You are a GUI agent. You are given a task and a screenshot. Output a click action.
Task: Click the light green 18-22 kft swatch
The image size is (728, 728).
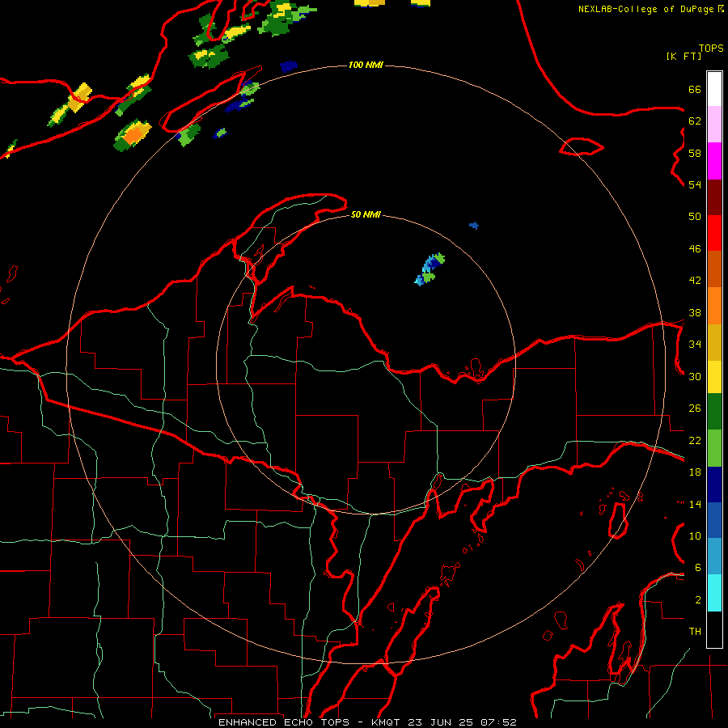714,448
